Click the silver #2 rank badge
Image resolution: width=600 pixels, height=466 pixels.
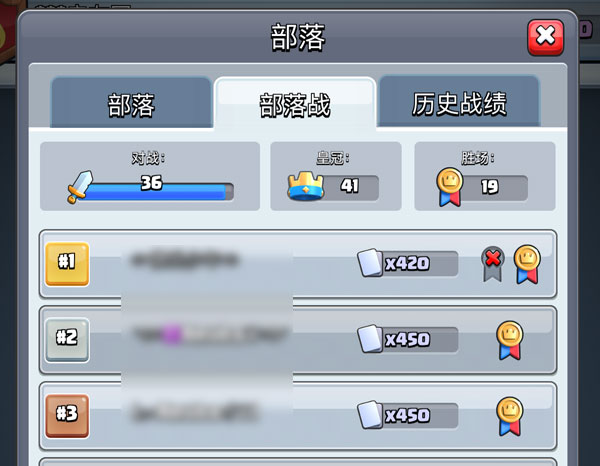pos(67,340)
